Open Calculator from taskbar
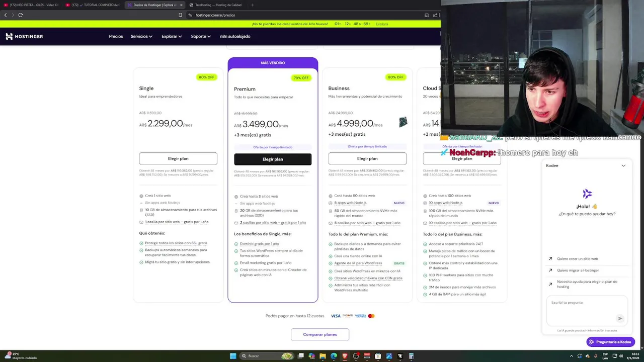Screen dimensions: 644x362 [411, 356]
